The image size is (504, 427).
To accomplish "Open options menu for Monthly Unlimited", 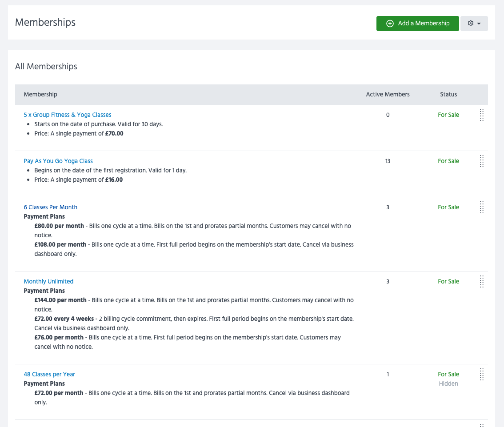I will pyautogui.click(x=482, y=281).
